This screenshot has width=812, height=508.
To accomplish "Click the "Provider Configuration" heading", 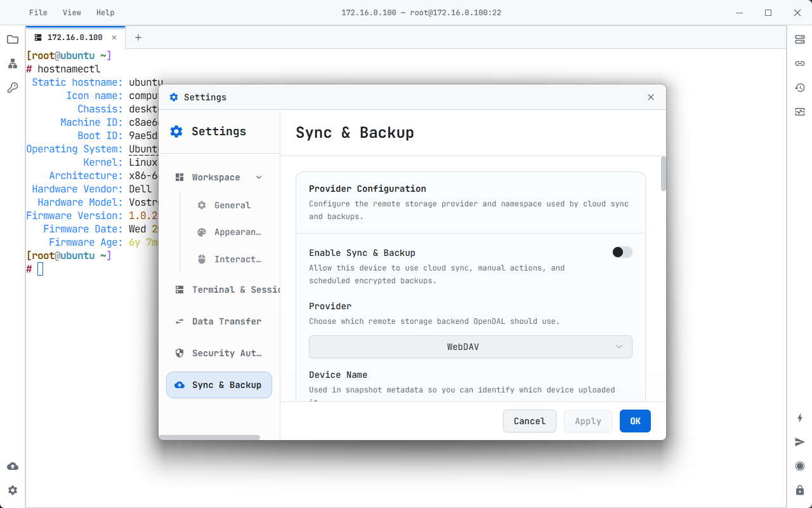I will (x=367, y=189).
